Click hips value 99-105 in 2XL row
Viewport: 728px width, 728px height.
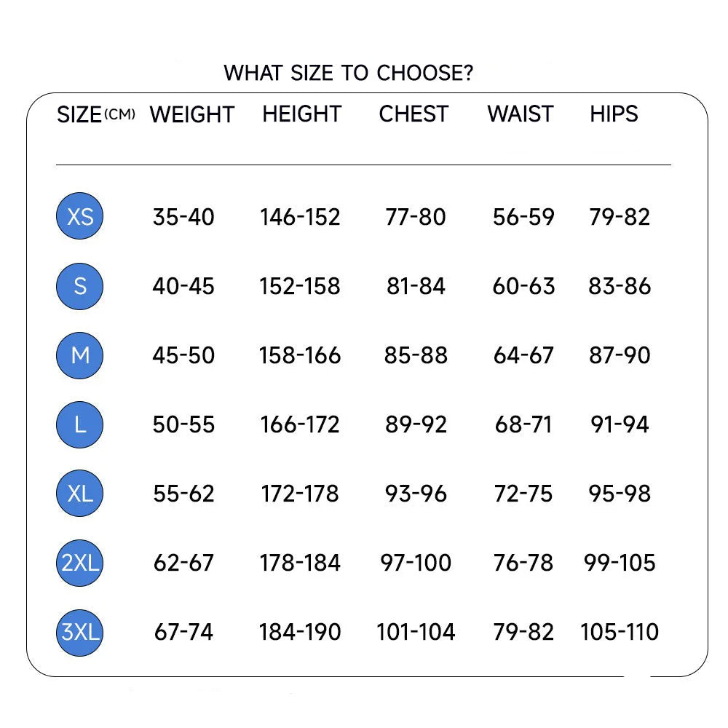tap(620, 563)
